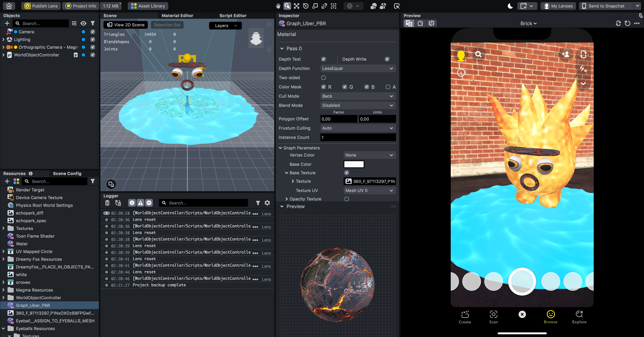The width and height of the screenshot is (644, 337).
Task: Click the Publish Lens button
Action: (x=41, y=6)
